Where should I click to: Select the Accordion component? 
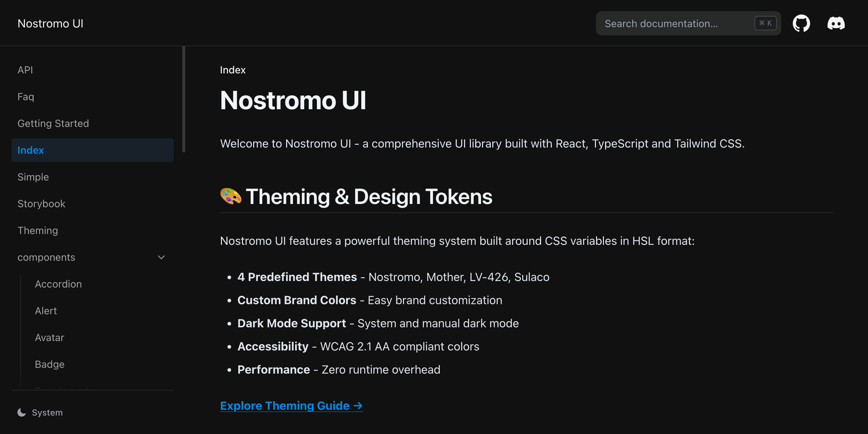pos(58,284)
